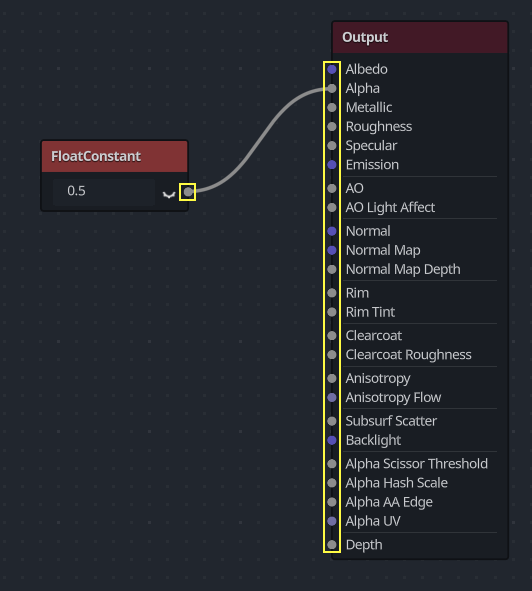Click the Depth input port
Image resolution: width=532 pixels, height=591 pixels.
coord(332,545)
